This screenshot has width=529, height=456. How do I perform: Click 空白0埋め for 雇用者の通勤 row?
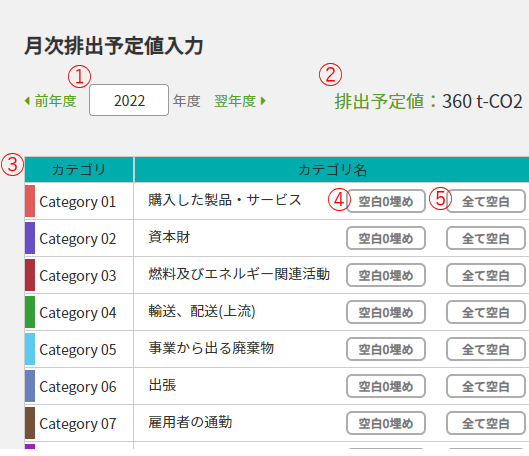click(x=386, y=424)
